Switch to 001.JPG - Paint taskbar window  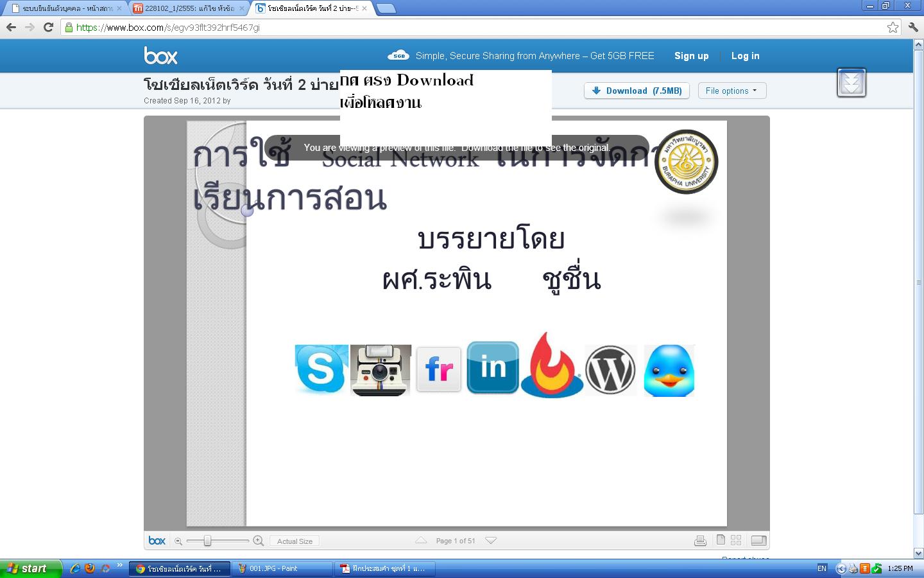[282, 568]
